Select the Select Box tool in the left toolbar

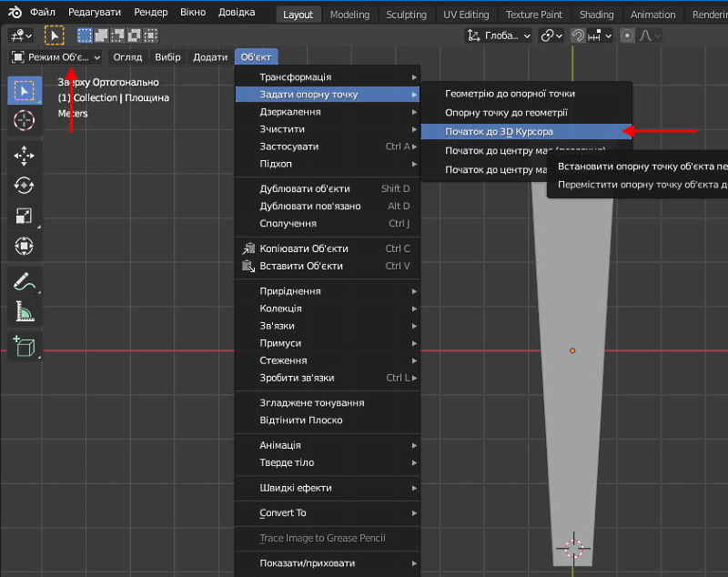pyautogui.click(x=25, y=90)
